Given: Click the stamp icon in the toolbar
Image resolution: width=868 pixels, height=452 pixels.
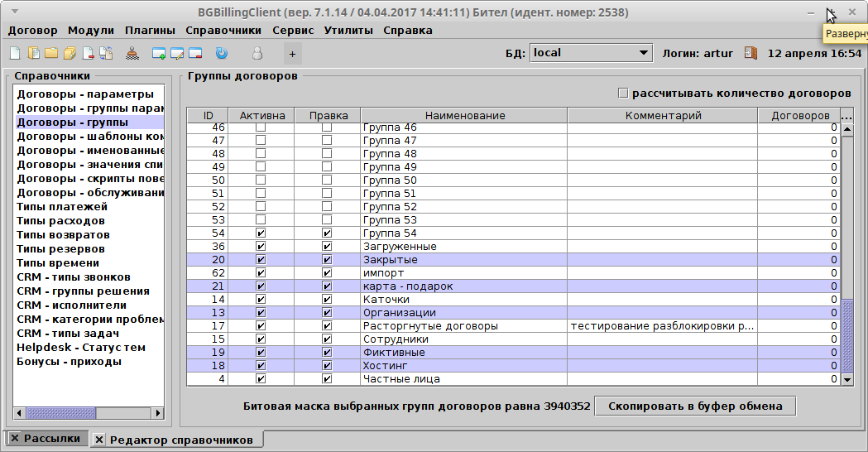Looking at the screenshot, I should coord(132,53).
